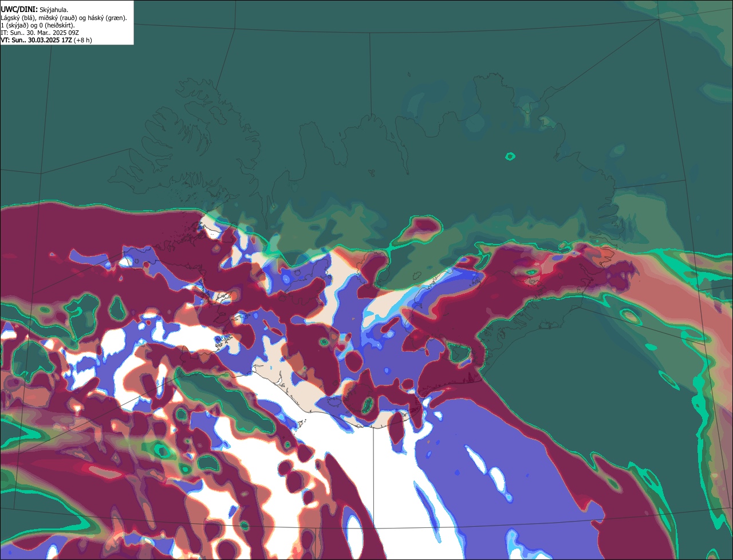This screenshot has width=733, height=560.
Task: Click the '1 (skýjað) og 0 (heiðskírt).' line
Action: click(x=38, y=25)
